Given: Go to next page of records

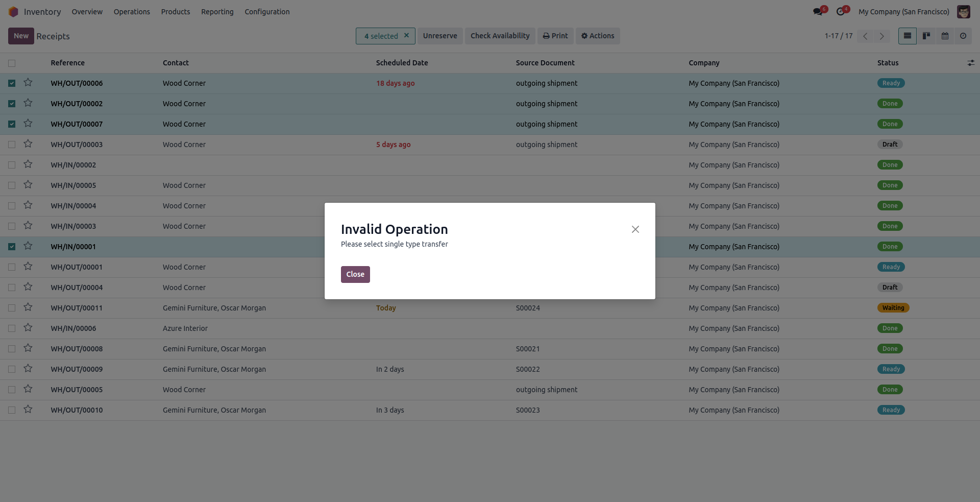Looking at the screenshot, I should click(881, 36).
